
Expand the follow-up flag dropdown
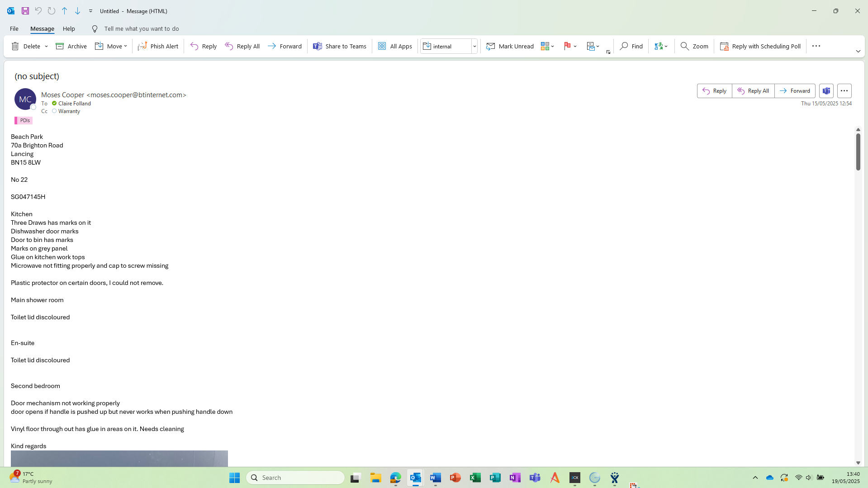575,46
